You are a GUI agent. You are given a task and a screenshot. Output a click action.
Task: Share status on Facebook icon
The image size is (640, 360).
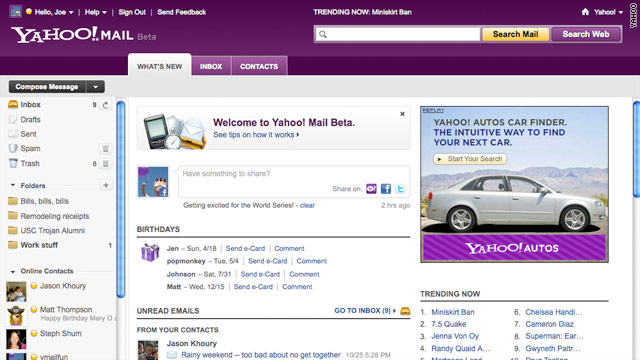(386, 189)
